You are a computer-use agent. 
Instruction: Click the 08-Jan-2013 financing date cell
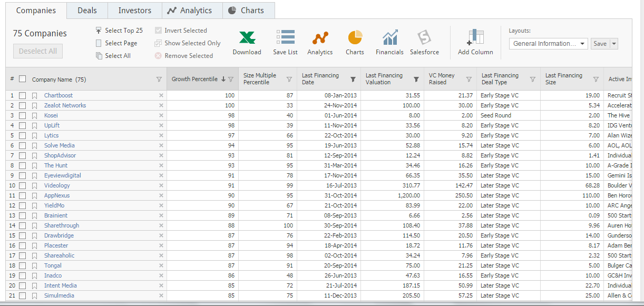click(x=329, y=96)
